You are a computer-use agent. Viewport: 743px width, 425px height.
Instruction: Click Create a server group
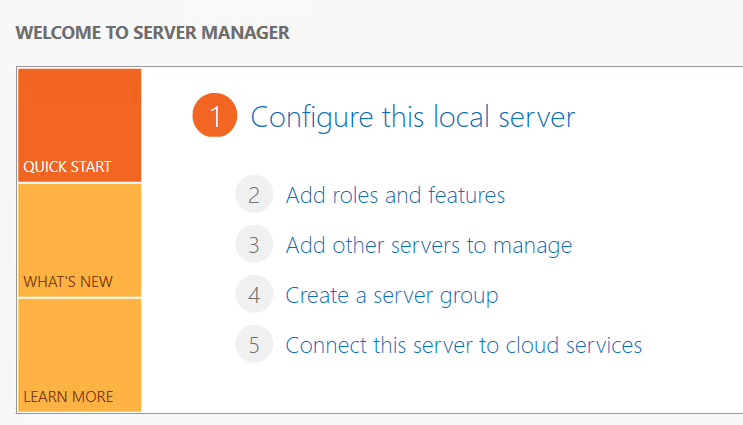(x=392, y=296)
